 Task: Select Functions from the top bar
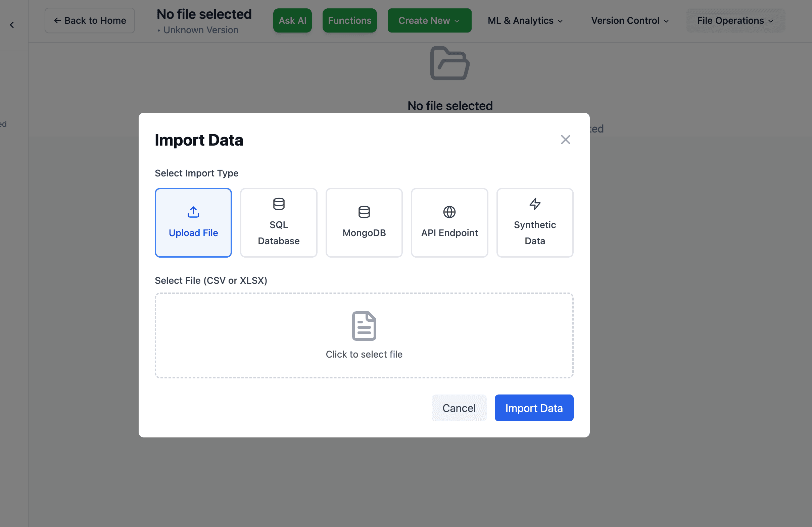point(349,20)
